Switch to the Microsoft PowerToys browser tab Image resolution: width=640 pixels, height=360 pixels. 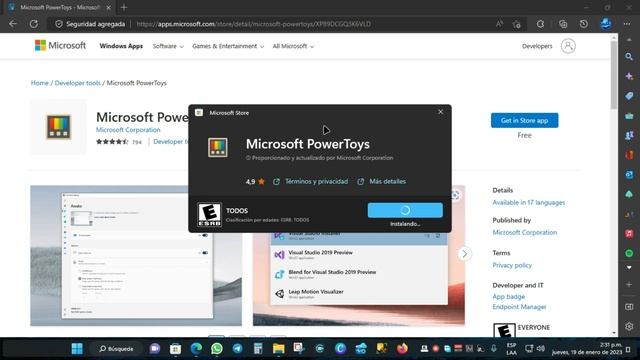coord(60,7)
